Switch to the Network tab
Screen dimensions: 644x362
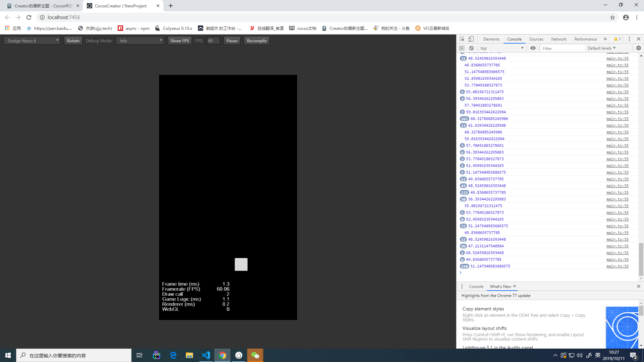click(x=558, y=39)
